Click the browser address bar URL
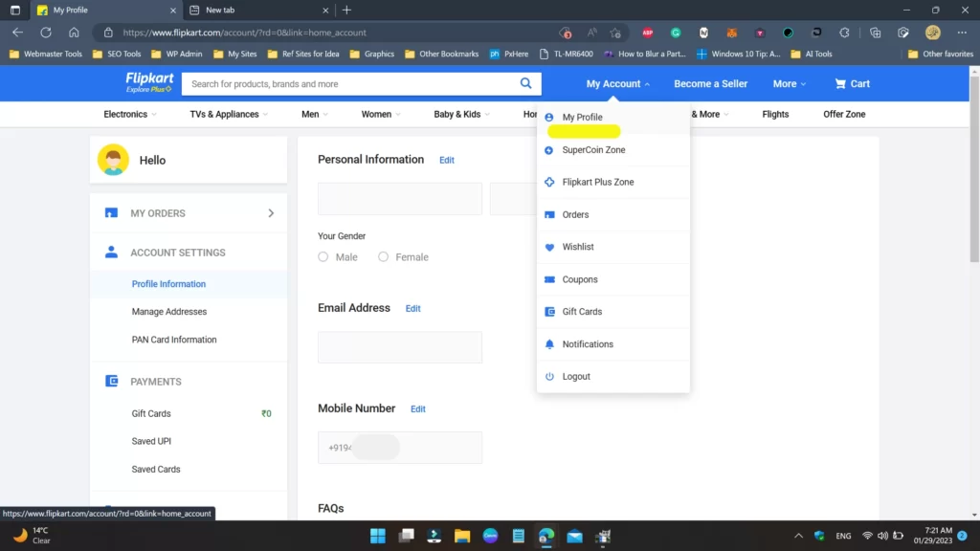The image size is (980, 551). pyautogui.click(x=245, y=33)
